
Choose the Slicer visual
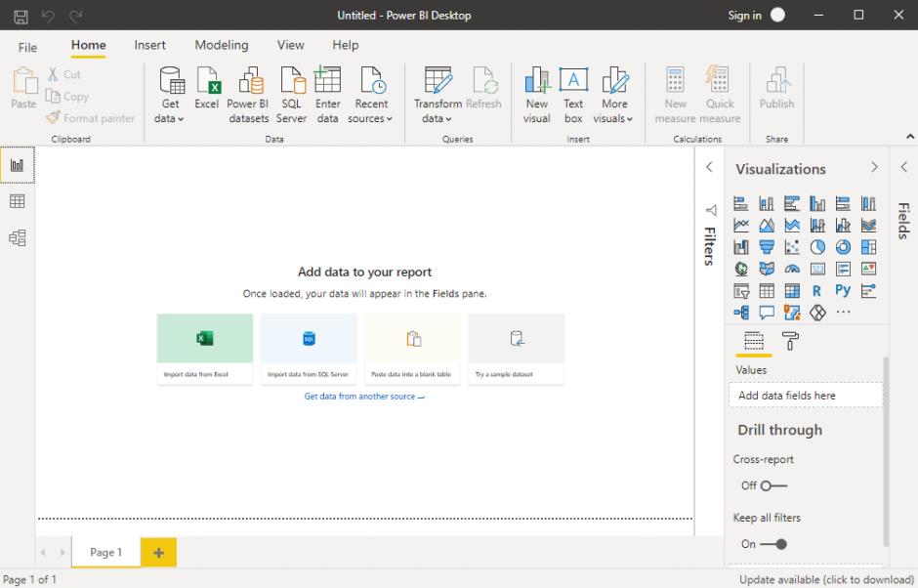pos(740,290)
